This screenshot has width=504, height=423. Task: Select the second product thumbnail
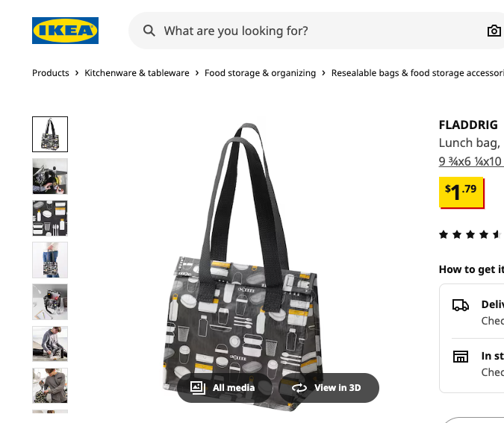[50, 176]
